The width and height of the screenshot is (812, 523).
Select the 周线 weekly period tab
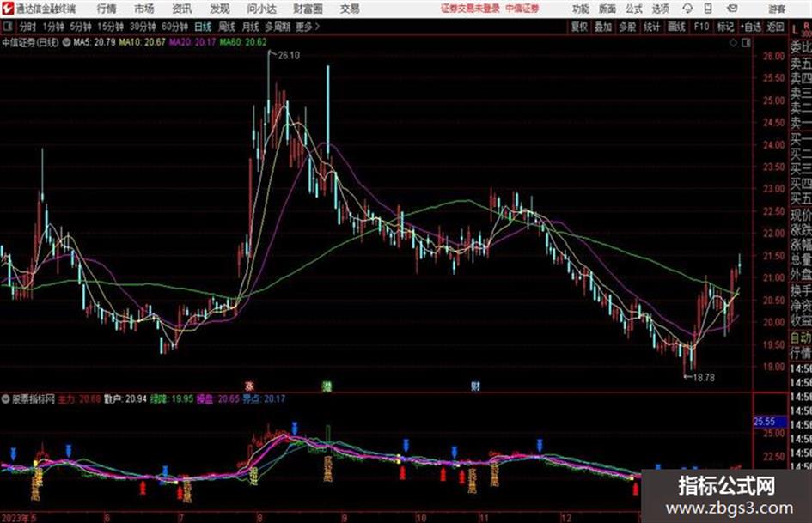coord(227,27)
